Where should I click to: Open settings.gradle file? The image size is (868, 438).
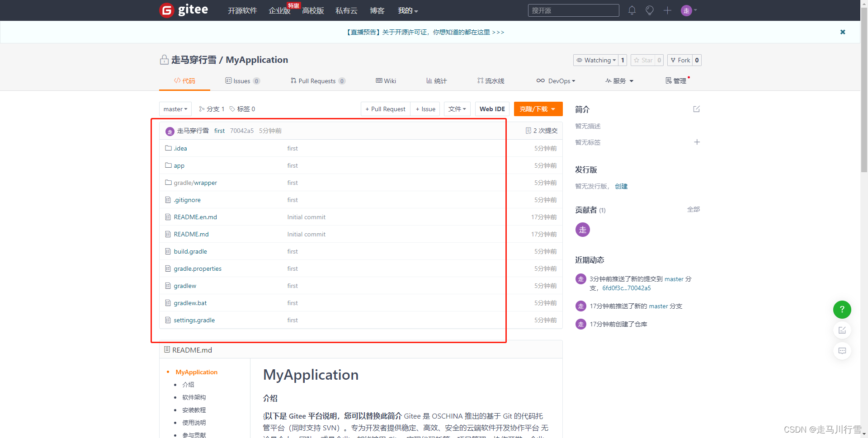(194, 320)
